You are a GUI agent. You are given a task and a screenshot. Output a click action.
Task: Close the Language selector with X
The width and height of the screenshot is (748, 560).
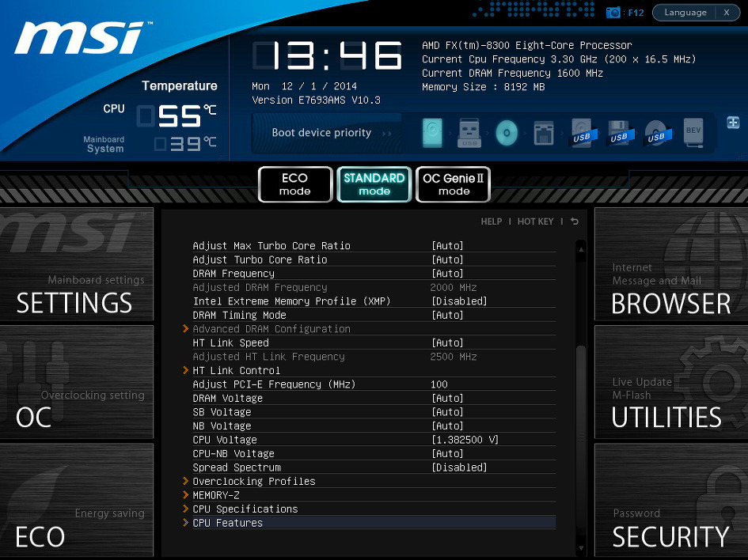click(727, 13)
